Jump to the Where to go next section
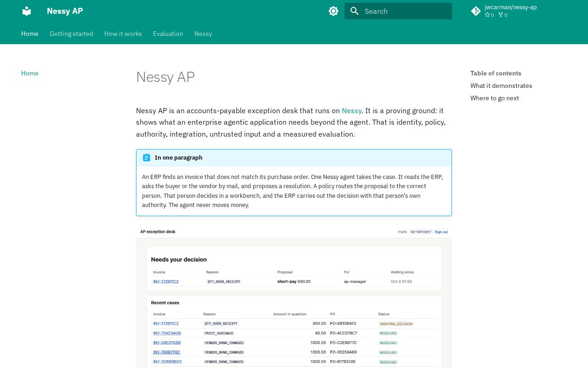 tap(495, 98)
